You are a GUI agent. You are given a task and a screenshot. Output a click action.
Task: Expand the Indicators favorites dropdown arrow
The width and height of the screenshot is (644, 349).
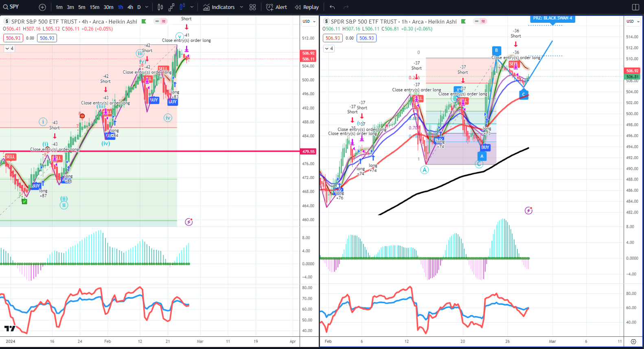coord(241,7)
